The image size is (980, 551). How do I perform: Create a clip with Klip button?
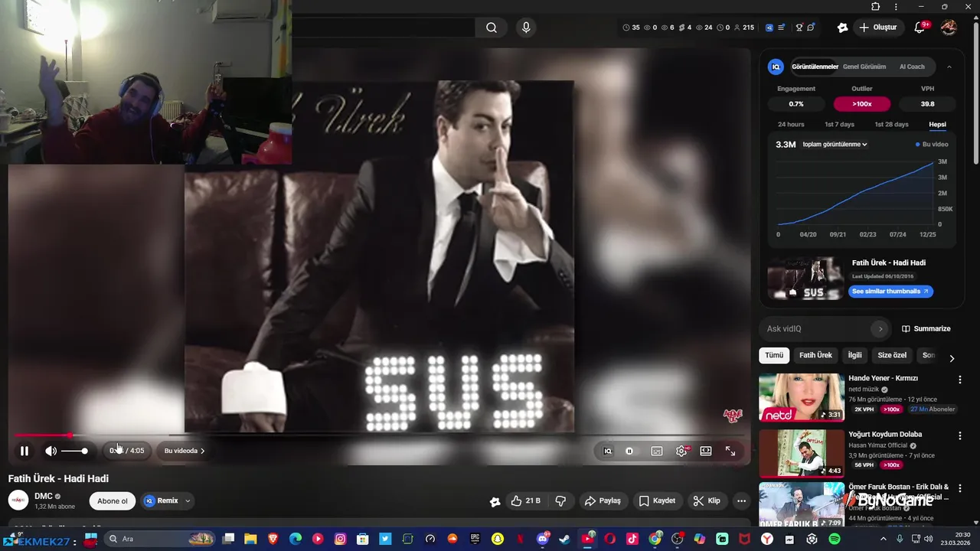pyautogui.click(x=707, y=500)
